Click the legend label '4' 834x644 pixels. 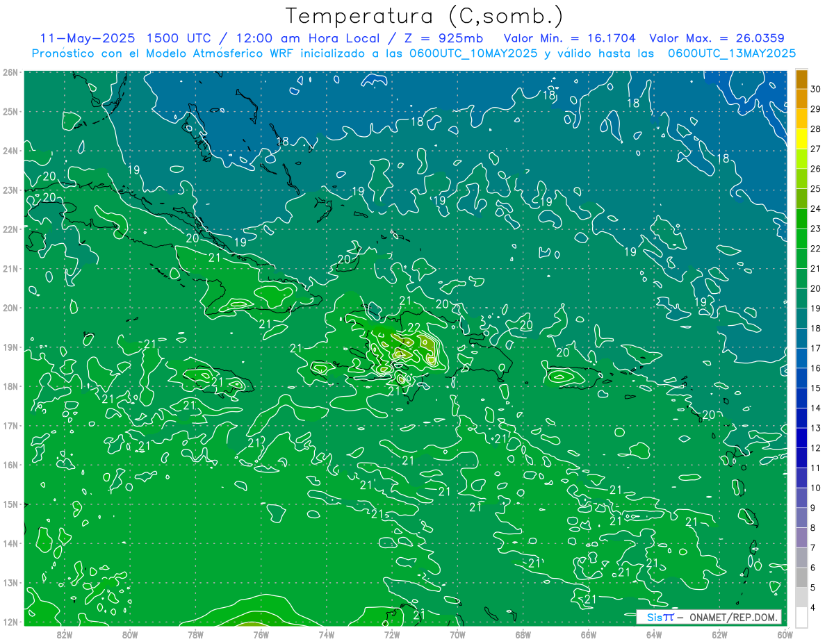pyautogui.click(x=813, y=607)
